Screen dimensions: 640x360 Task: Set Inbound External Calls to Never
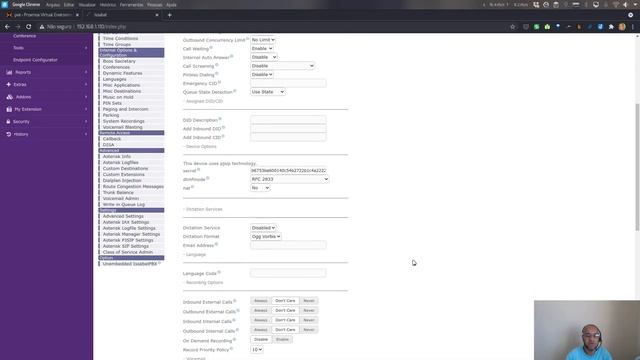tap(309, 301)
